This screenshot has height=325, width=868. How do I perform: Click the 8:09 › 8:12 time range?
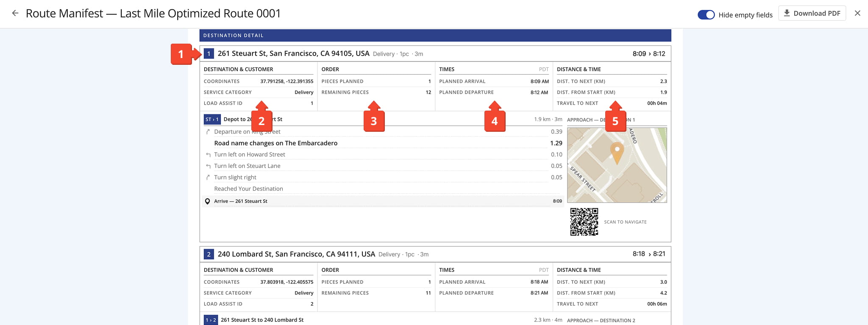tap(649, 54)
